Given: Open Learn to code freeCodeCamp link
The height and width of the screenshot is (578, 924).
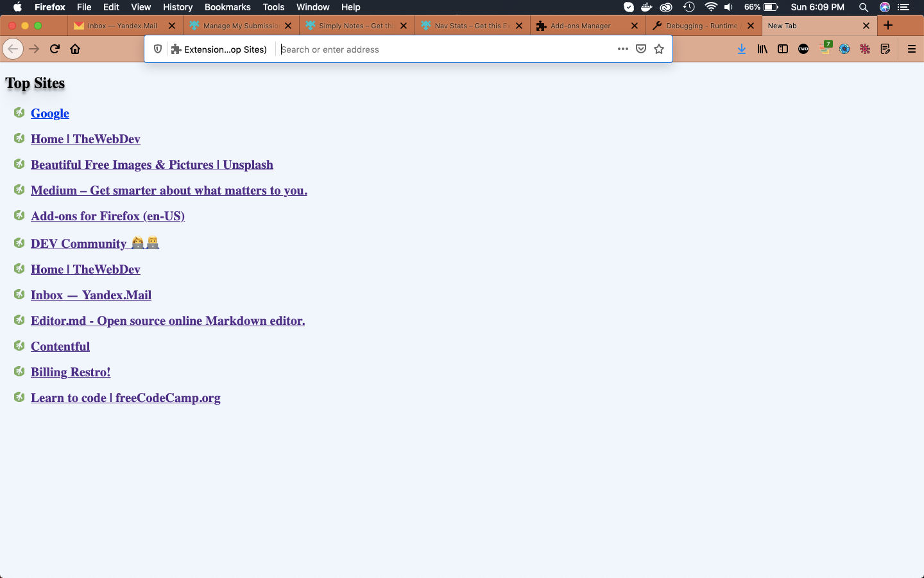Looking at the screenshot, I should (x=126, y=398).
